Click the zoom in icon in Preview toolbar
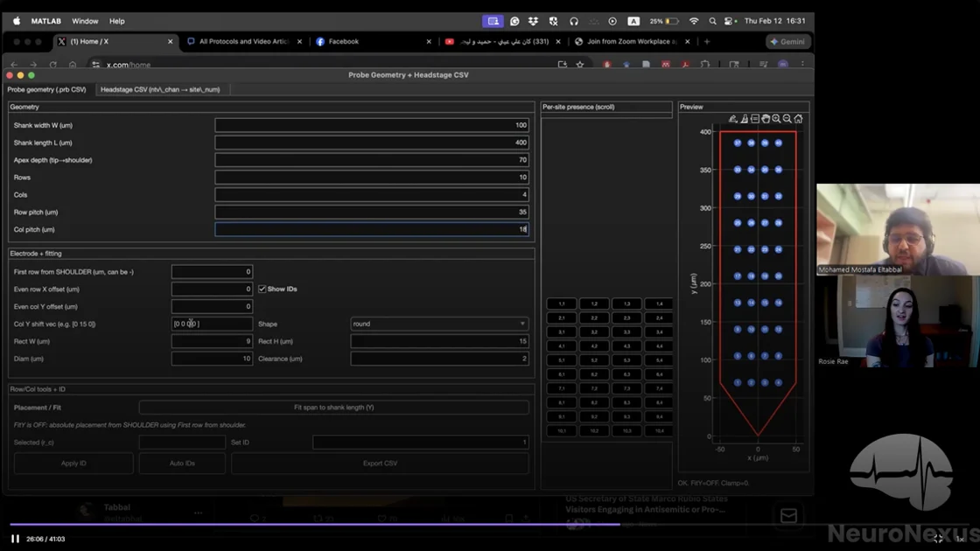The width and height of the screenshot is (980, 551). (x=776, y=119)
